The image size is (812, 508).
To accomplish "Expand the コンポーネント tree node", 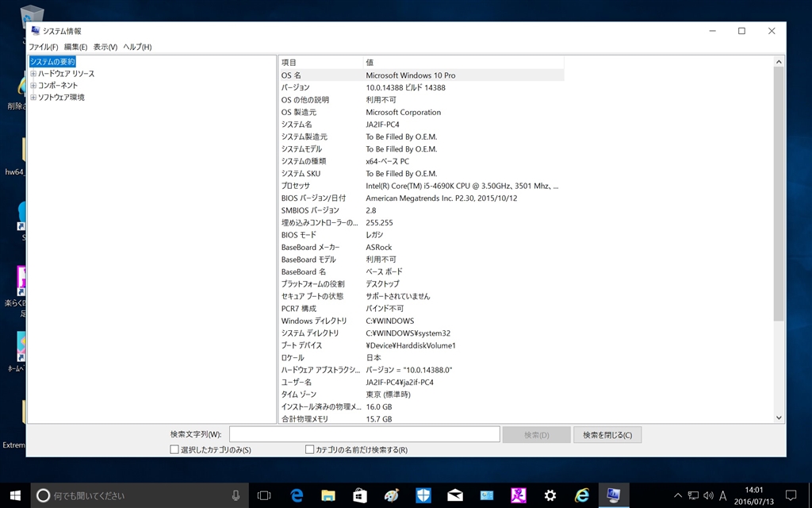I will pyautogui.click(x=33, y=86).
